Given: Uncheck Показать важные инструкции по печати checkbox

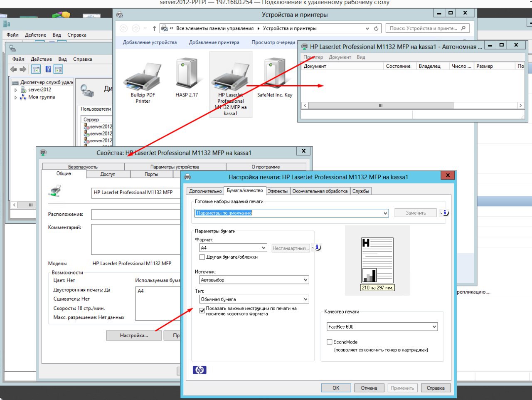Looking at the screenshot, I should pos(202,310).
